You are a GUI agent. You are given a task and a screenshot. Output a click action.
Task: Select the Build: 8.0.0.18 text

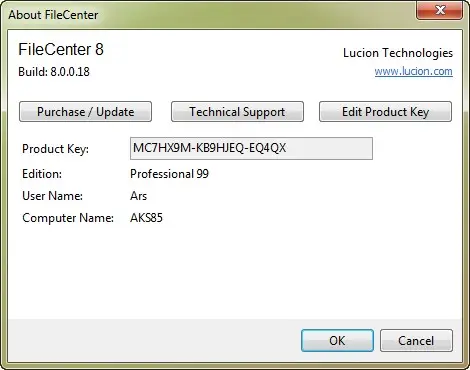54,72
